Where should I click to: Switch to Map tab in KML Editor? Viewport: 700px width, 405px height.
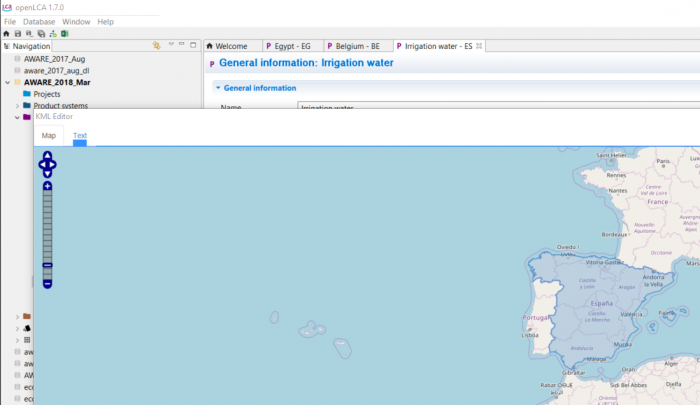49,135
